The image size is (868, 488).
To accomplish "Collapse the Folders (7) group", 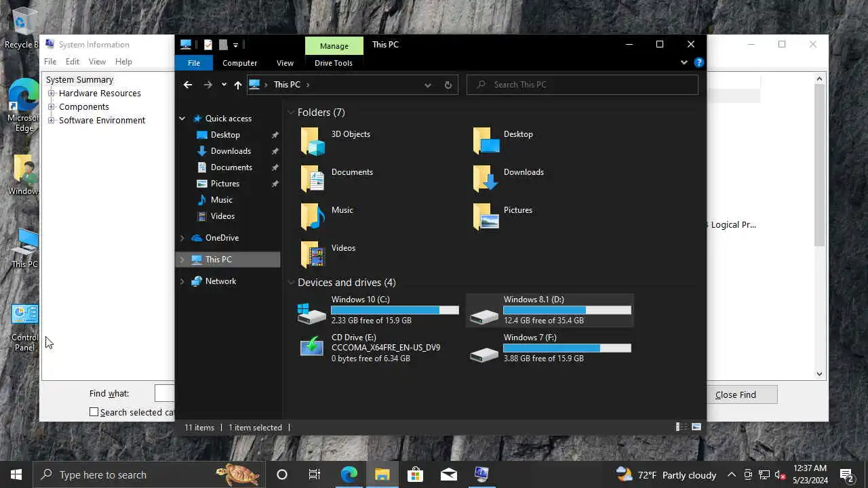I will (291, 113).
